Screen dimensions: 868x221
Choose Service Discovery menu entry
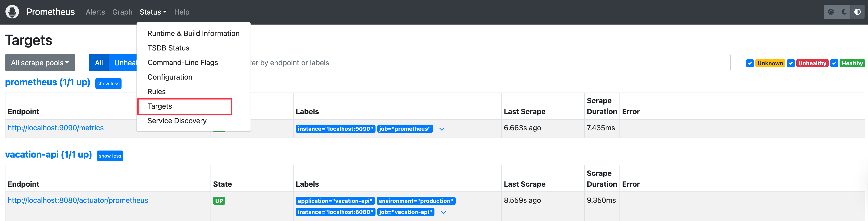coord(177,121)
